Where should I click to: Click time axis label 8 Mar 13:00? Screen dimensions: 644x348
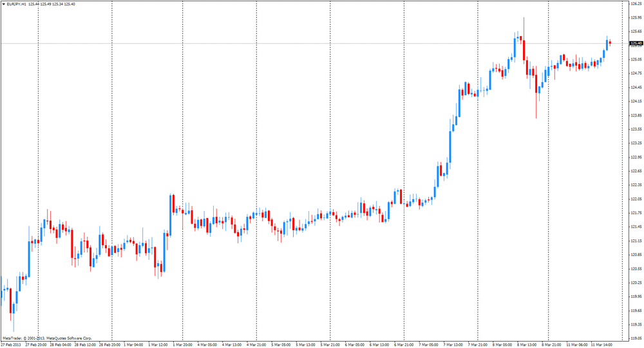pos(527,345)
